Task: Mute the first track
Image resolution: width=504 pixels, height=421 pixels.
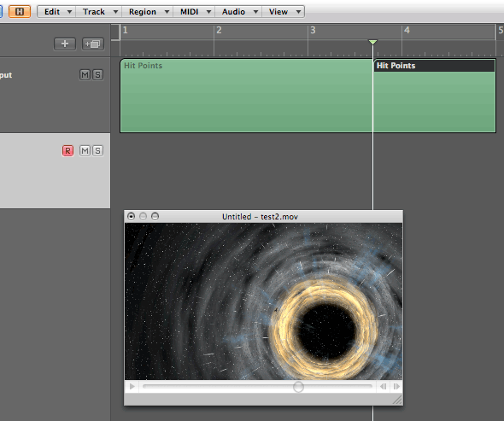Action: pyautogui.click(x=85, y=75)
